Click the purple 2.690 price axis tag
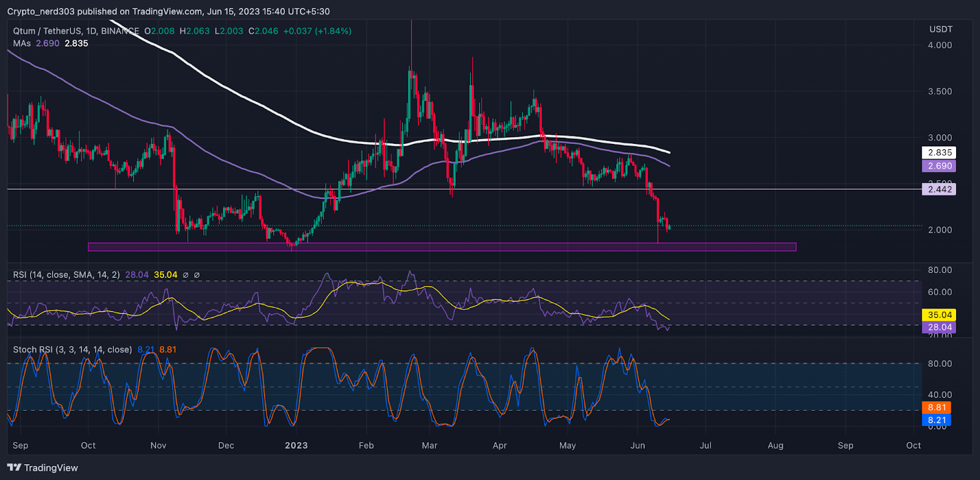 click(x=939, y=166)
